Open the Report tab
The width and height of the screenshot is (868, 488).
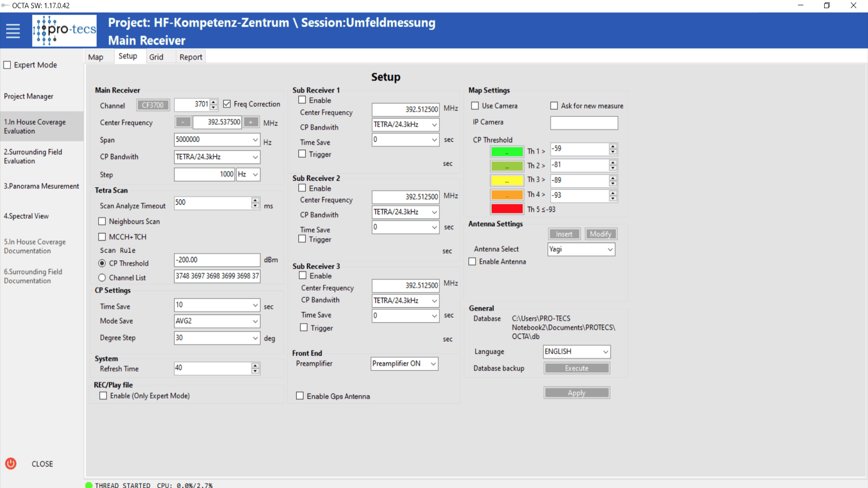191,57
